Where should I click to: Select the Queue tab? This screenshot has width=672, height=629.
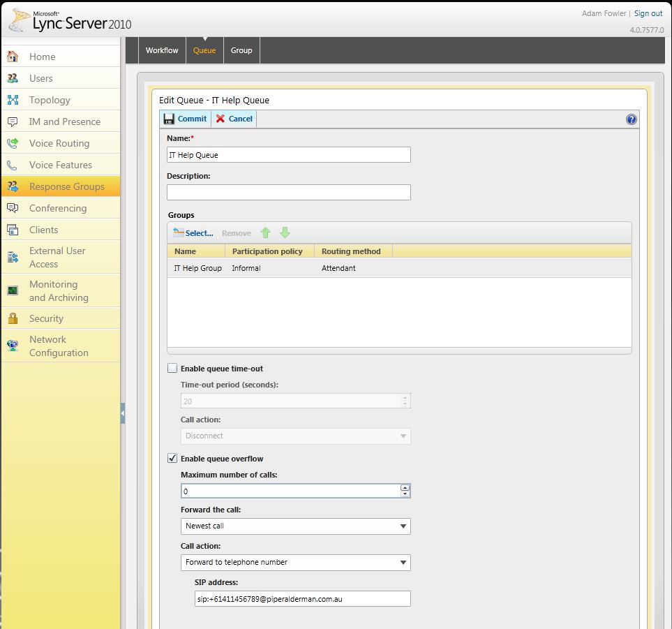tap(204, 50)
